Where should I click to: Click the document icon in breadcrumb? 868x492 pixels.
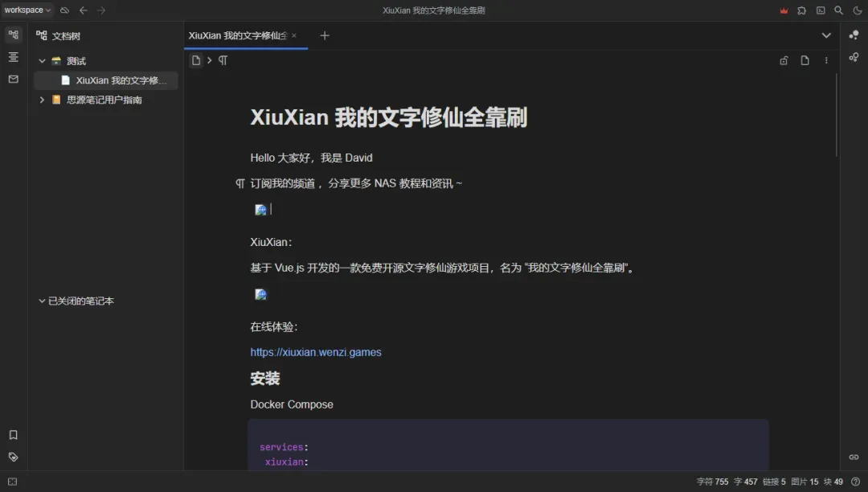click(196, 60)
